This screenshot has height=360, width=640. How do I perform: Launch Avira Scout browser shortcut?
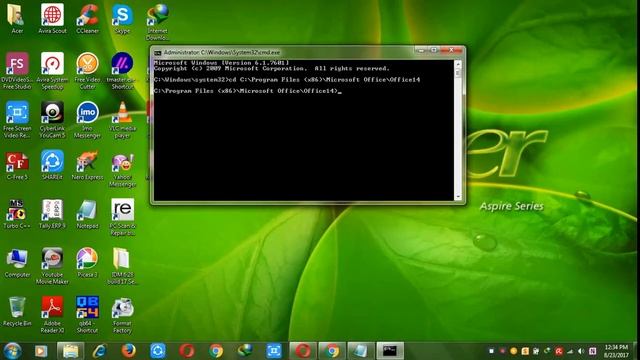(52, 19)
